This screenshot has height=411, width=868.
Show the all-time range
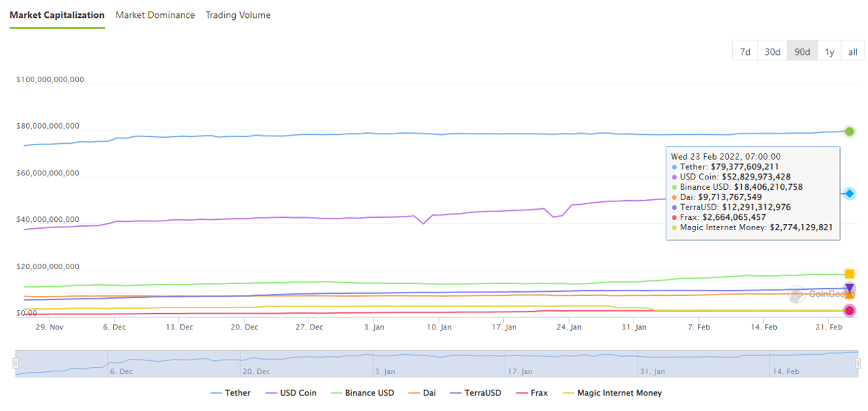(852, 51)
